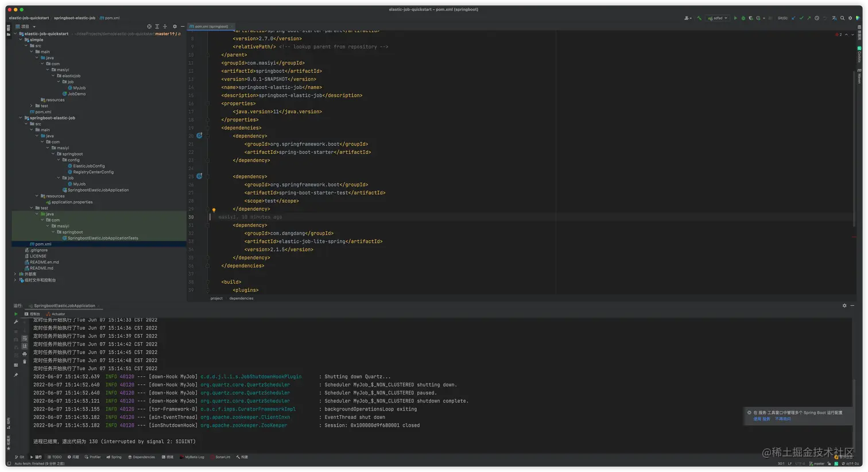Switch to Actuator tab
The image size is (868, 472).
point(56,314)
